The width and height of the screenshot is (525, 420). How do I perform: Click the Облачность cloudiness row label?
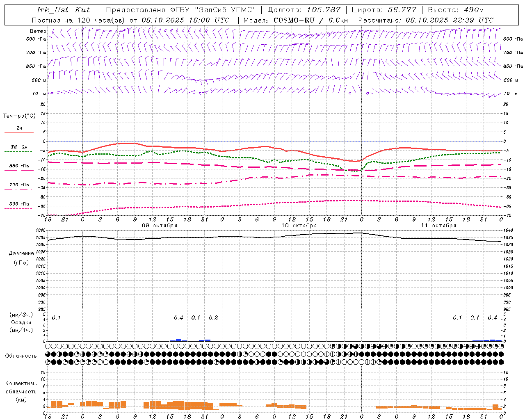(x=21, y=356)
